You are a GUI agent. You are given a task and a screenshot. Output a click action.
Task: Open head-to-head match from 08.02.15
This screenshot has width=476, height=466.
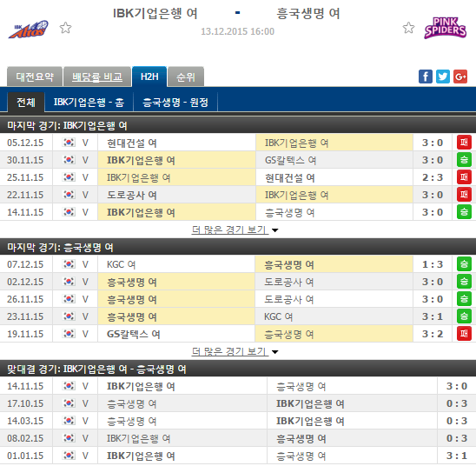click(238, 438)
